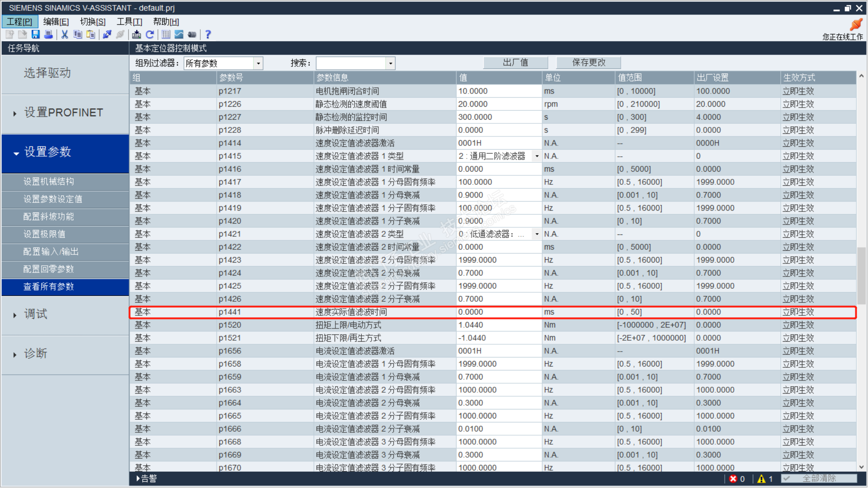Viewport: 868px width, 488px height.
Task: Open the p1415 filter type dropdown
Action: coord(537,156)
